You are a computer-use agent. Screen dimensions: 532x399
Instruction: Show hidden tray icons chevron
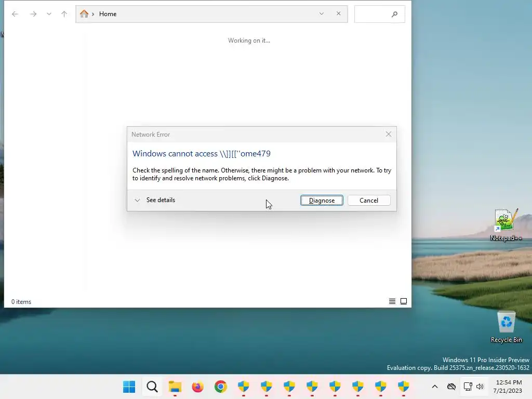[x=435, y=387]
